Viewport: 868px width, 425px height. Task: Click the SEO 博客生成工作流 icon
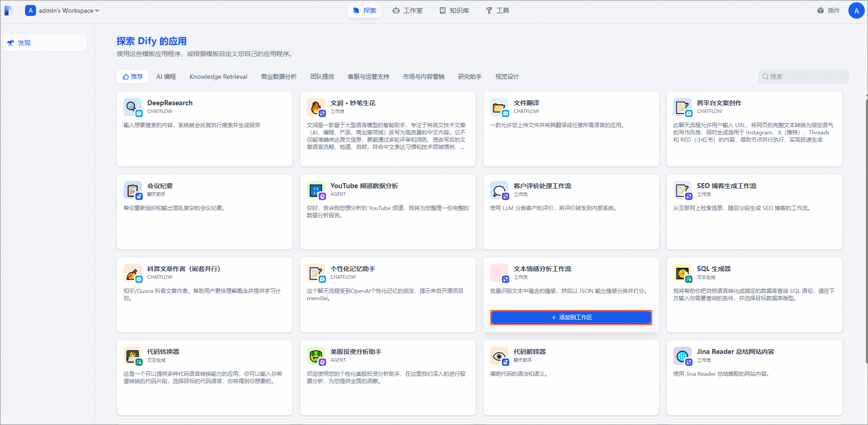pyautogui.click(x=682, y=190)
